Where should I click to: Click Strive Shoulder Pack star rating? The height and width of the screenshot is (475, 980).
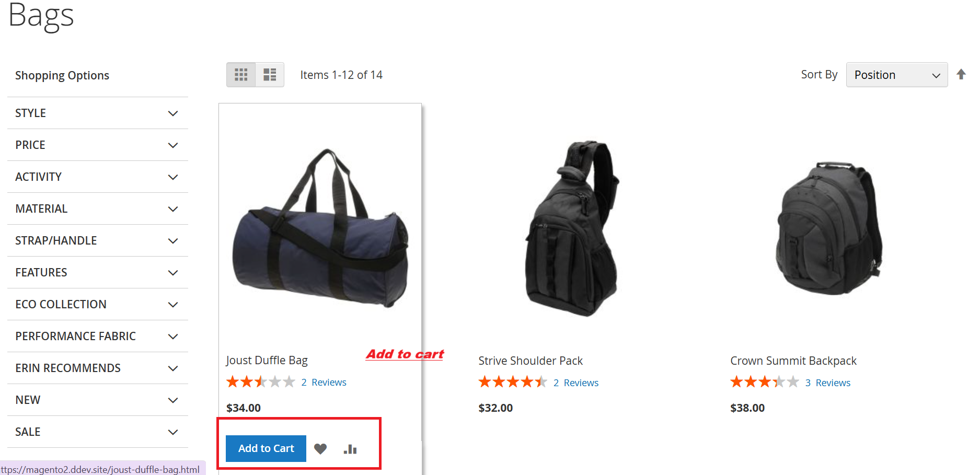[x=513, y=382]
